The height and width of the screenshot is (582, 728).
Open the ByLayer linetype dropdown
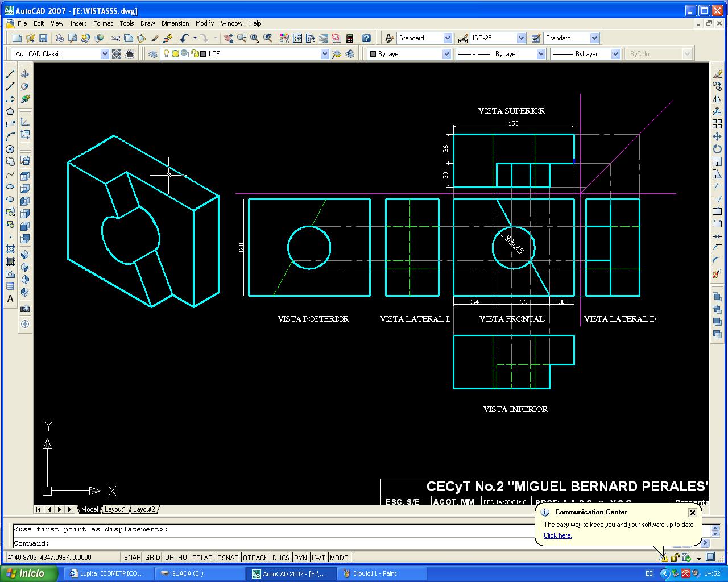[540, 54]
